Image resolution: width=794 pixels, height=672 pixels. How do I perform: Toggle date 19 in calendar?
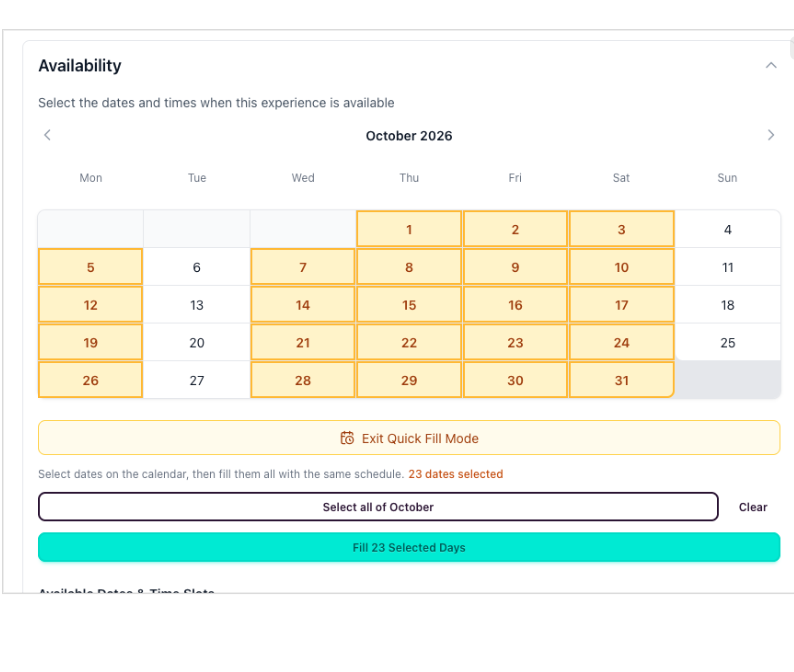click(x=91, y=342)
